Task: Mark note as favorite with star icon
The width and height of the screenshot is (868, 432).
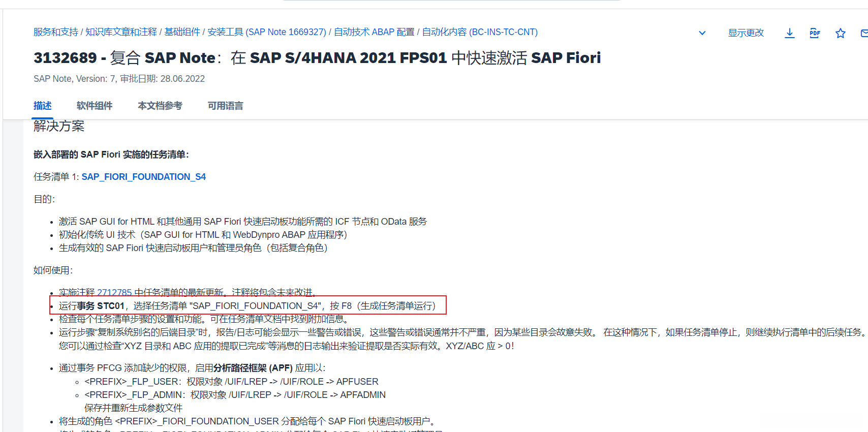Action: click(x=841, y=33)
